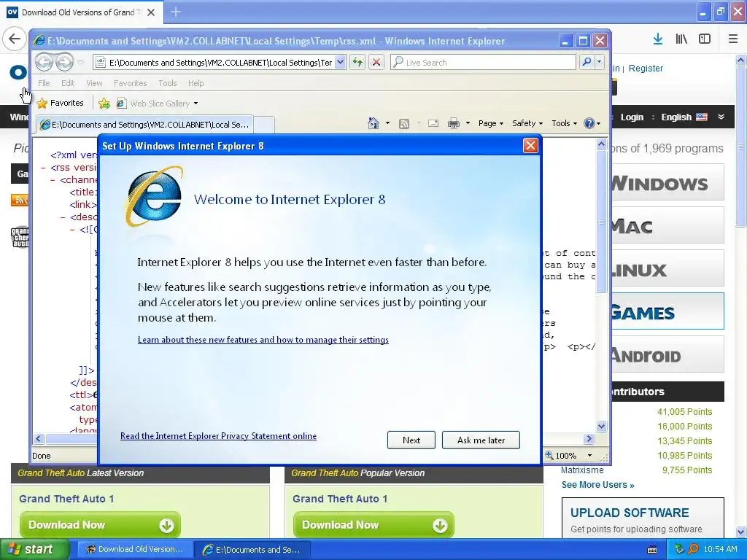Click the orange RSS feed icon on webpage
Screen dimensions: 747x560
(20, 200)
